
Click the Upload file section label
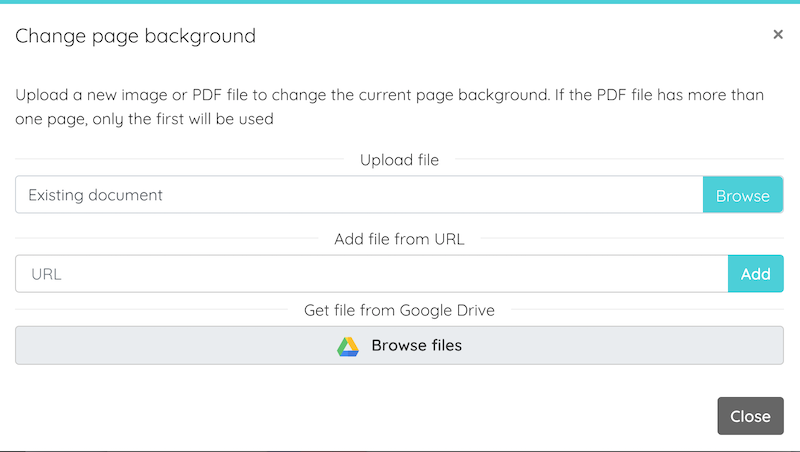tap(399, 160)
